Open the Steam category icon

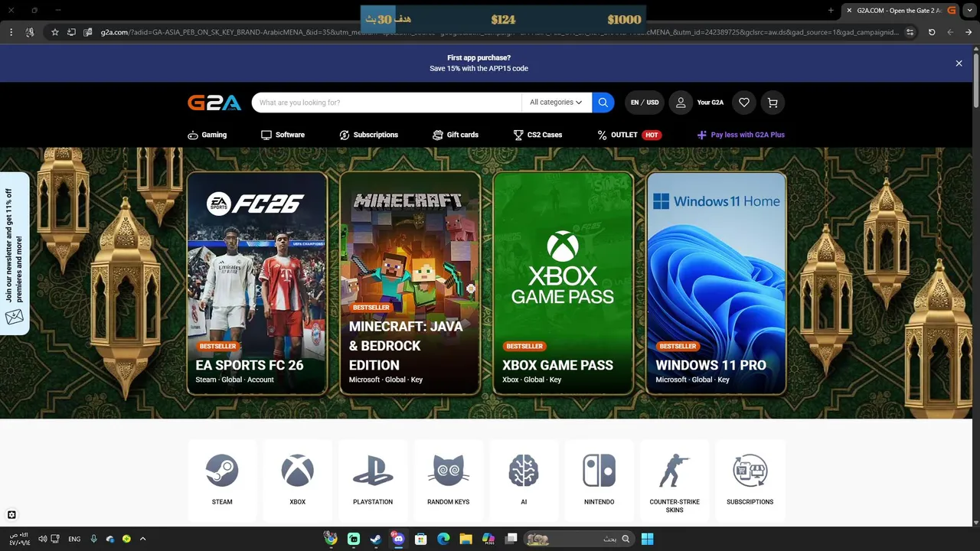(222, 471)
